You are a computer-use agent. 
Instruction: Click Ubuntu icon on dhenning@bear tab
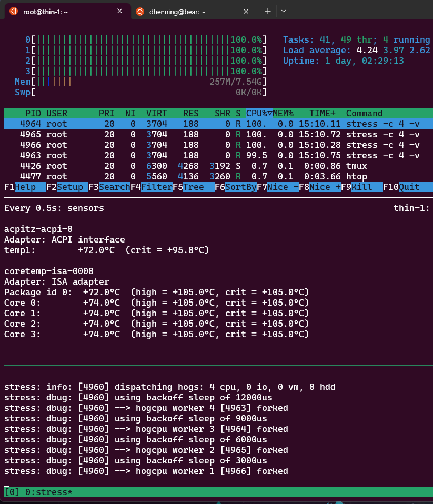tap(140, 12)
